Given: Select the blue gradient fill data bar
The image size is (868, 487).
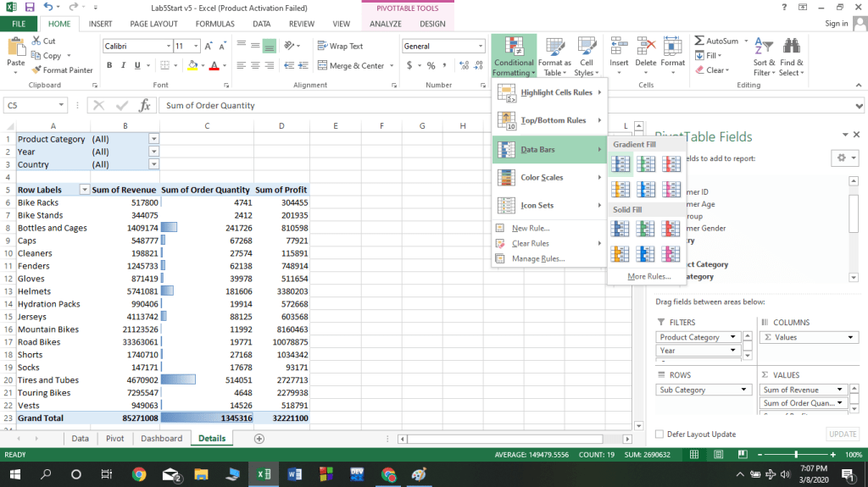Looking at the screenshot, I should pos(620,163).
